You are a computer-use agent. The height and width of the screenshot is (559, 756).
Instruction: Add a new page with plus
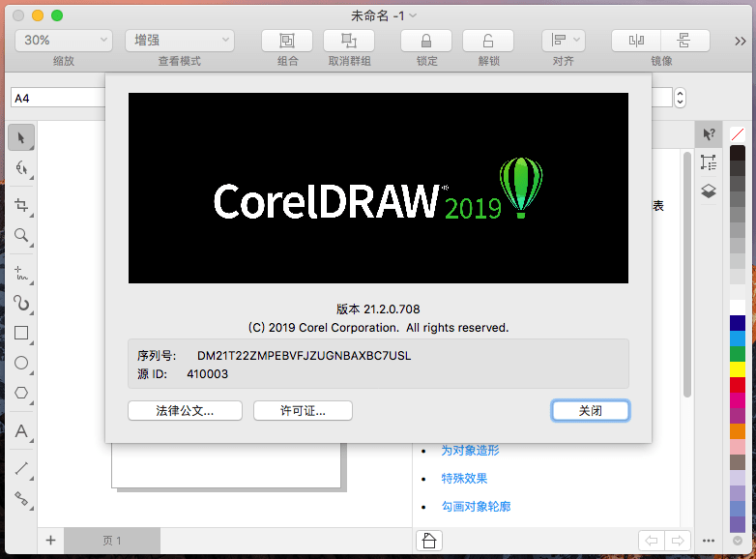coord(50,541)
